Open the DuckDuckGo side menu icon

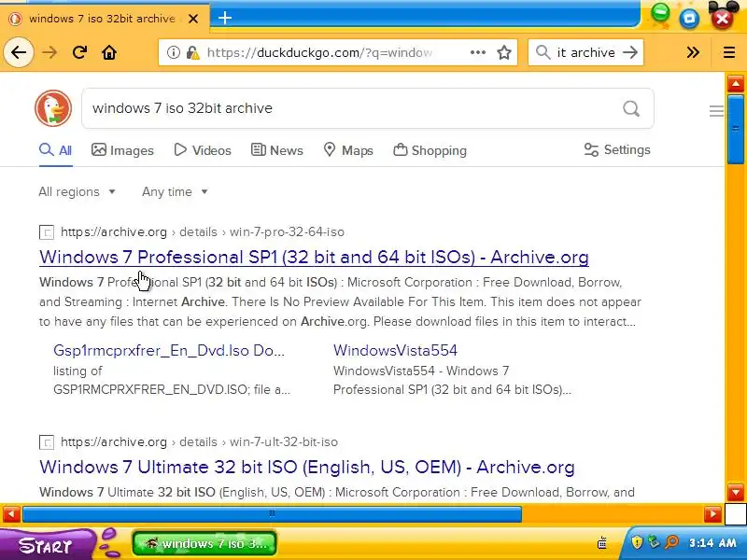click(716, 111)
